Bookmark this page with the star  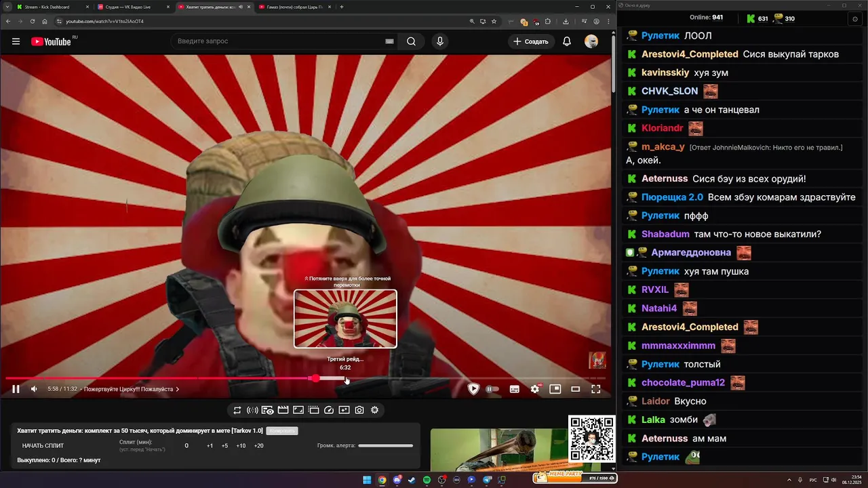[x=494, y=21]
